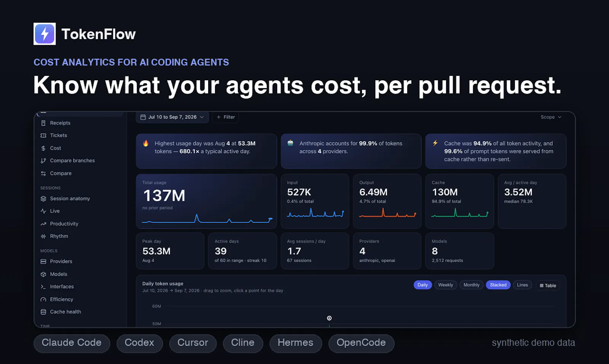The height and width of the screenshot is (364, 609).
Task: Click the Models 8 stat card
Action: (x=459, y=251)
